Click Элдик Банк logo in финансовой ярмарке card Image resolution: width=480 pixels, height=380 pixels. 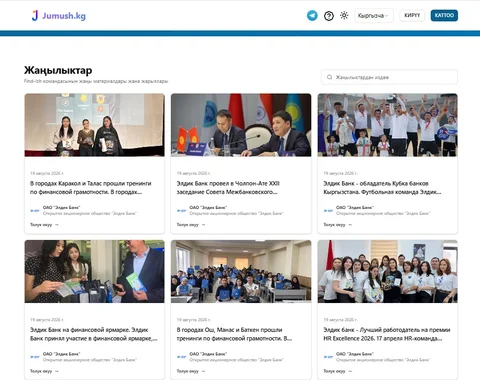(x=35, y=357)
